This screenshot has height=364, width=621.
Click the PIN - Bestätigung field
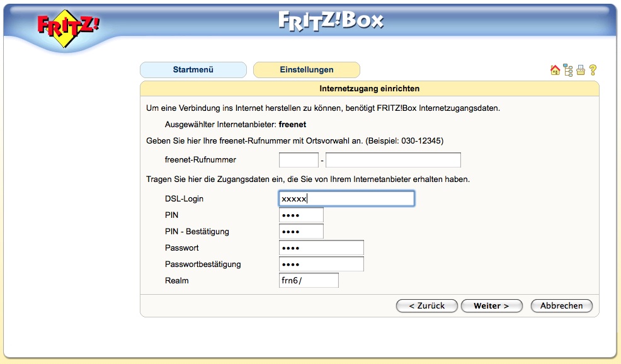[x=301, y=231]
